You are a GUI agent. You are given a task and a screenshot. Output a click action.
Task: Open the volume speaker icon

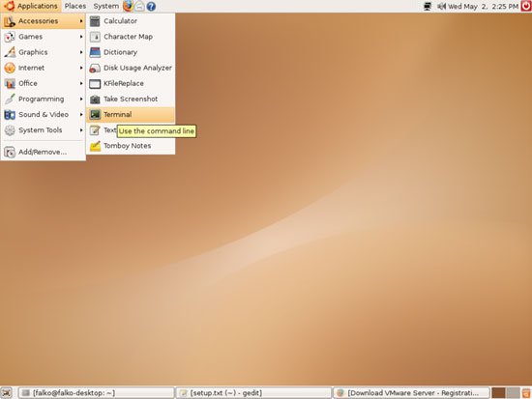441,6
